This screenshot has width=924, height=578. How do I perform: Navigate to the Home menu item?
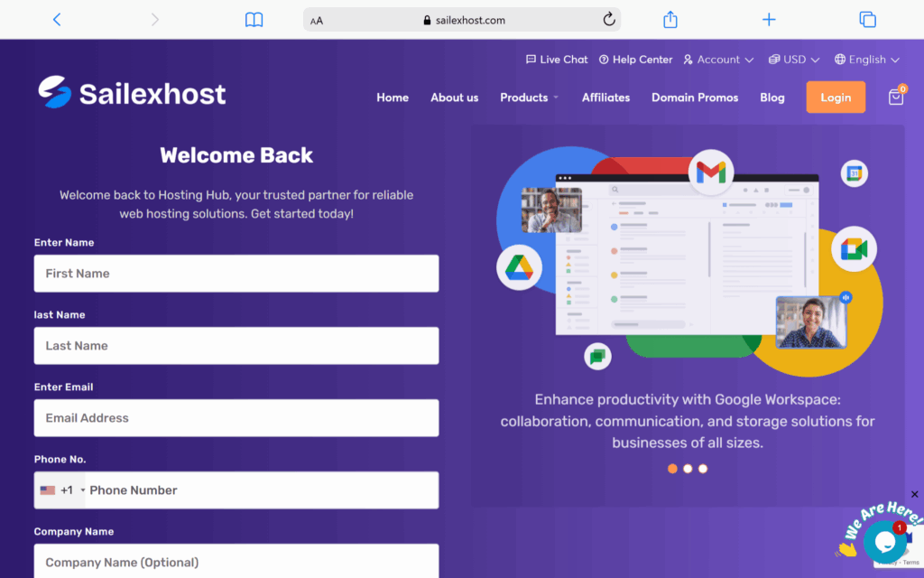tap(393, 98)
